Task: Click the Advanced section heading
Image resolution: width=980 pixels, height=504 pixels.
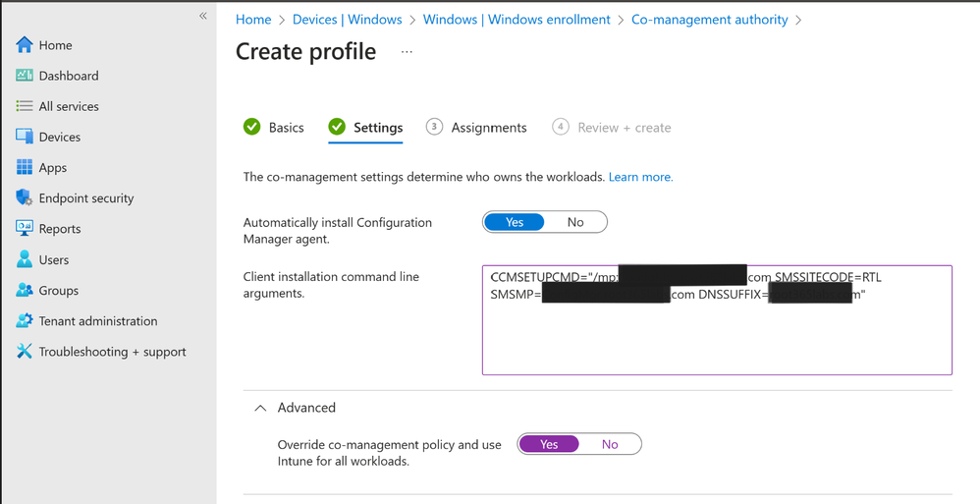Action: (306, 408)
